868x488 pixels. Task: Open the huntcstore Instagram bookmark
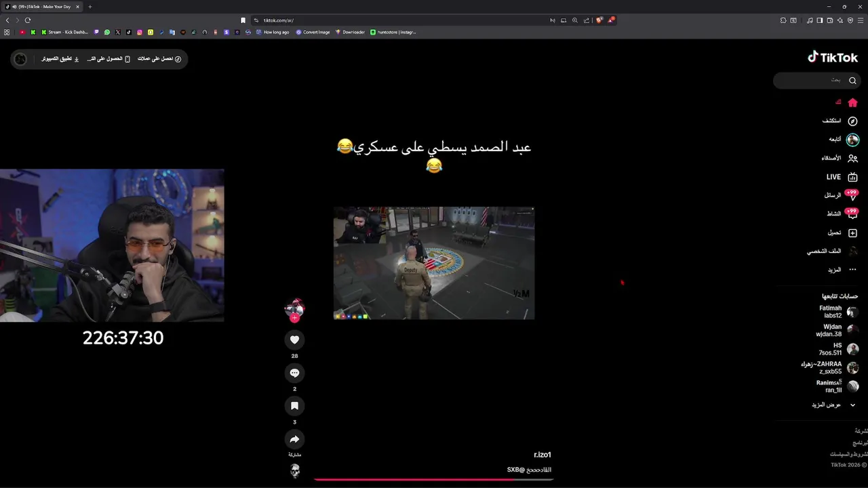click(393, 32)
